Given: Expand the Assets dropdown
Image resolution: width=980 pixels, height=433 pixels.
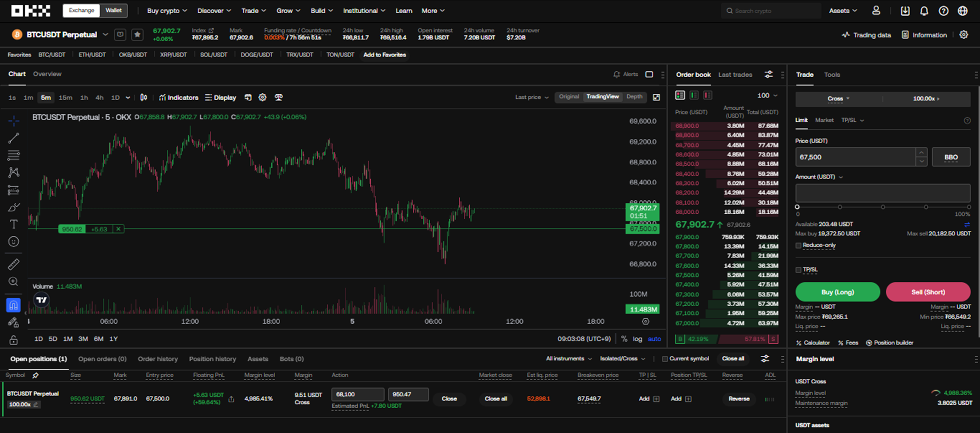Looking at the screenshot, I should click(843, 11).
